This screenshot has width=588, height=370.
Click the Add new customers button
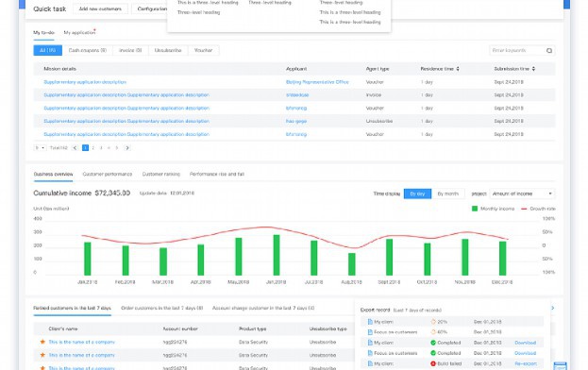click(100, 8)
